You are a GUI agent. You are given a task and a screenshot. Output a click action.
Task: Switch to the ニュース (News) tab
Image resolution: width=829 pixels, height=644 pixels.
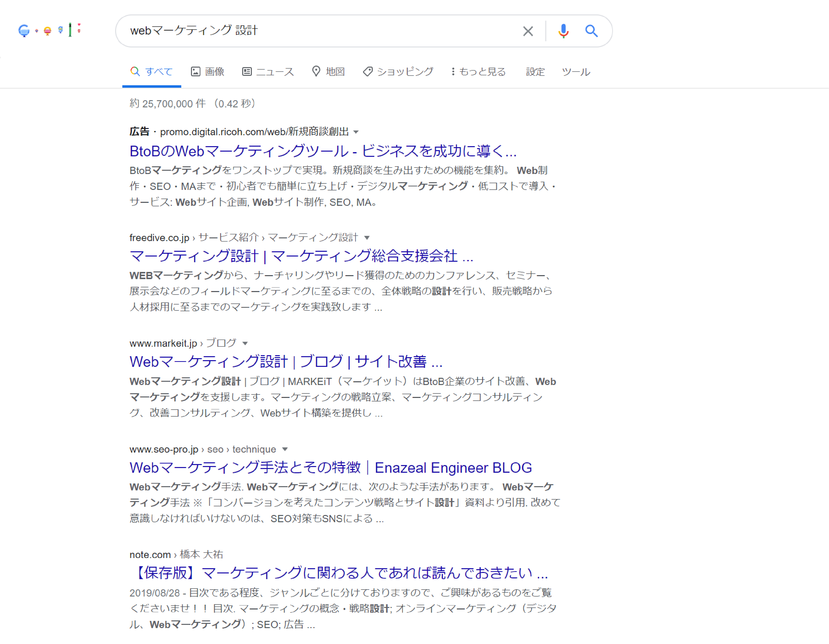268,72
